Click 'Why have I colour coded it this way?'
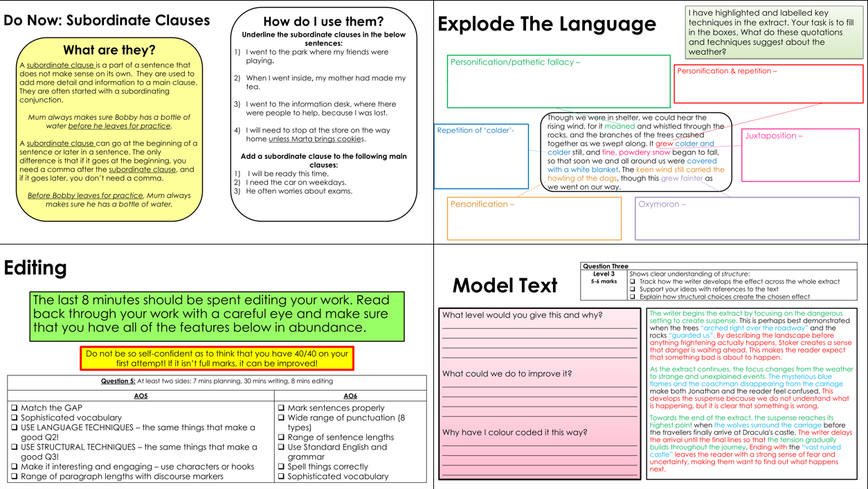The image size is (868, 489). [515, 432]
